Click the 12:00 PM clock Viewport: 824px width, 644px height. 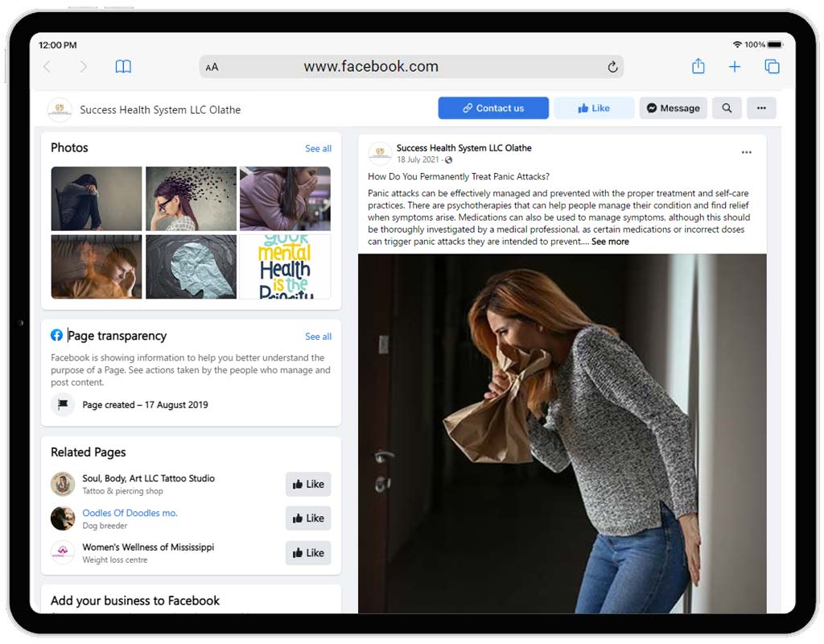58,45
